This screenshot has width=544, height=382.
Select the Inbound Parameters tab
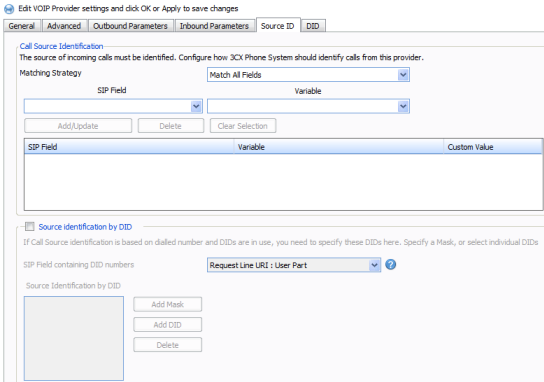[214, 26]
